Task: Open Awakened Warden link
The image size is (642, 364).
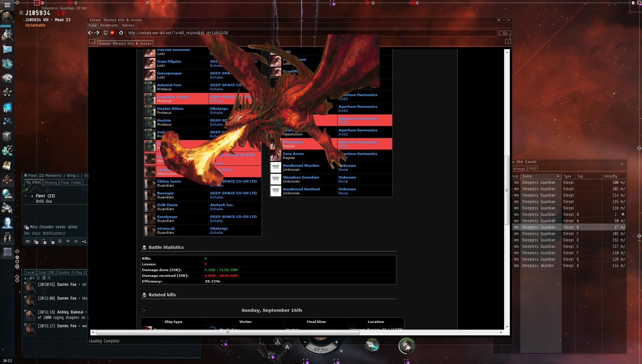Action: [x=301, y=165]
